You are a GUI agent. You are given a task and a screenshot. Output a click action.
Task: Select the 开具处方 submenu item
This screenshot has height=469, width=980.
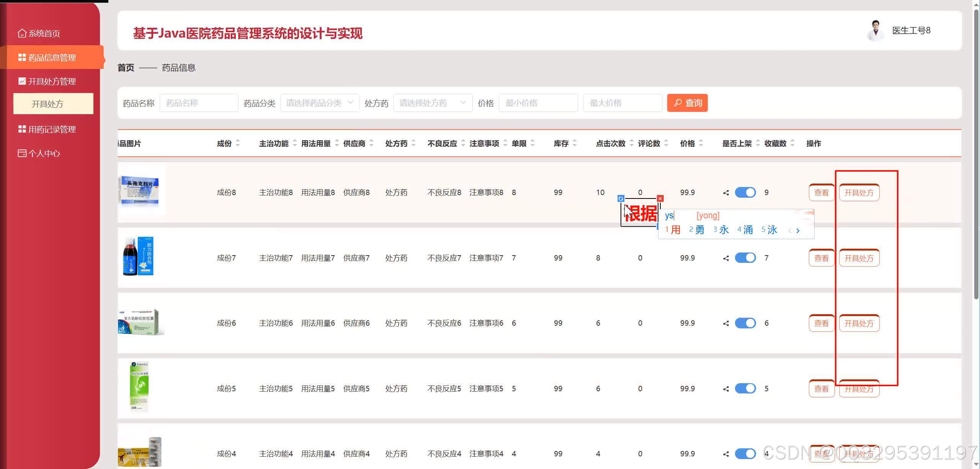(x=53, y=103)
